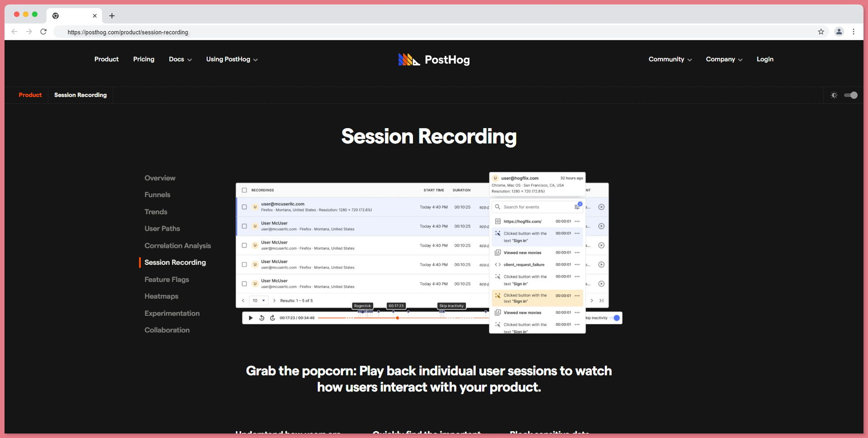
Task: Open Heatmaps in the sidebar
Action: coord(161,296)
